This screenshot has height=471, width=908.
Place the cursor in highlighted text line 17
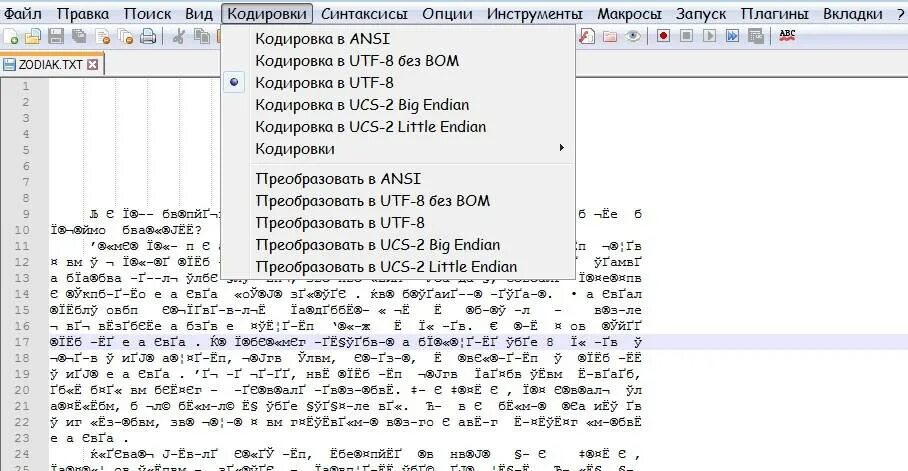[346, 342]
